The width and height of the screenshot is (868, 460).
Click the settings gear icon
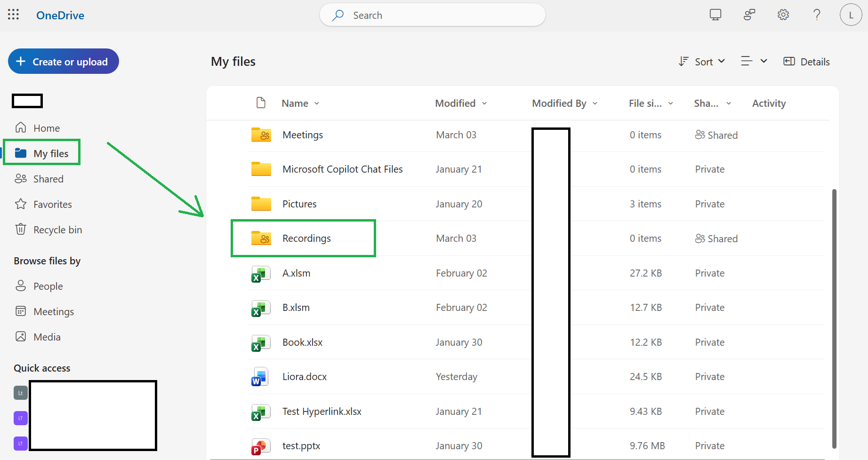pos(783,15)
